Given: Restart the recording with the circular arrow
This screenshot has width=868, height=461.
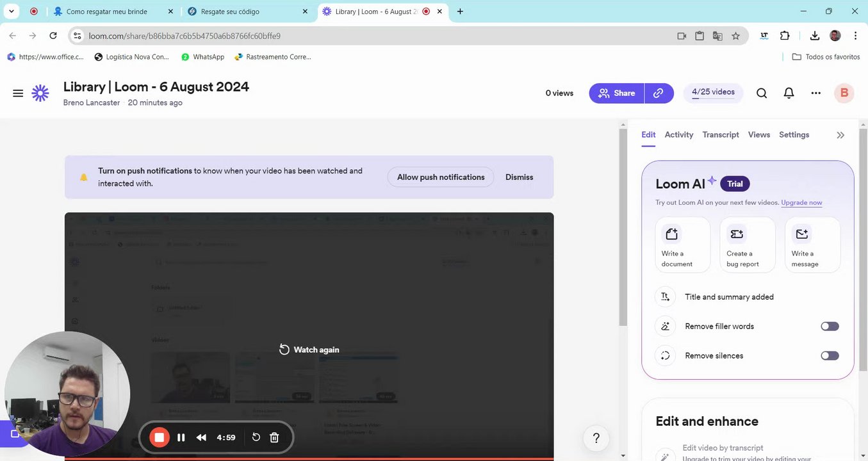Looking at the screenshot, I should tap(256, 437).
